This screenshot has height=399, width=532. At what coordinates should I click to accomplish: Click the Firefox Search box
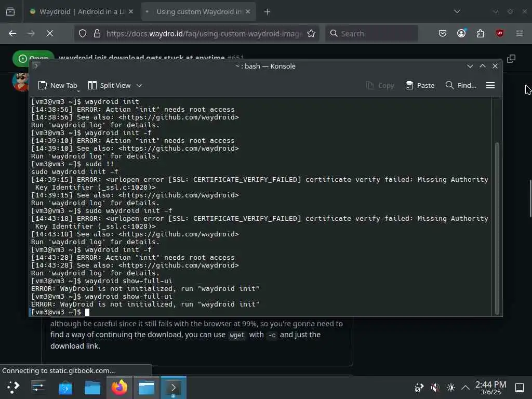(x=372, y=33)
